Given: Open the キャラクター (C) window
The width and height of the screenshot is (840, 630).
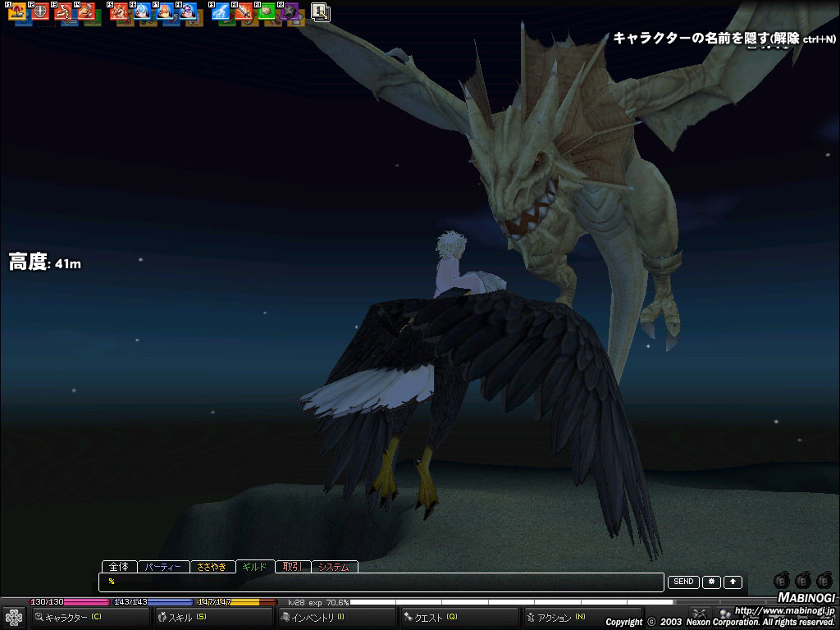Looking at the screenshot, I should 90,618.
